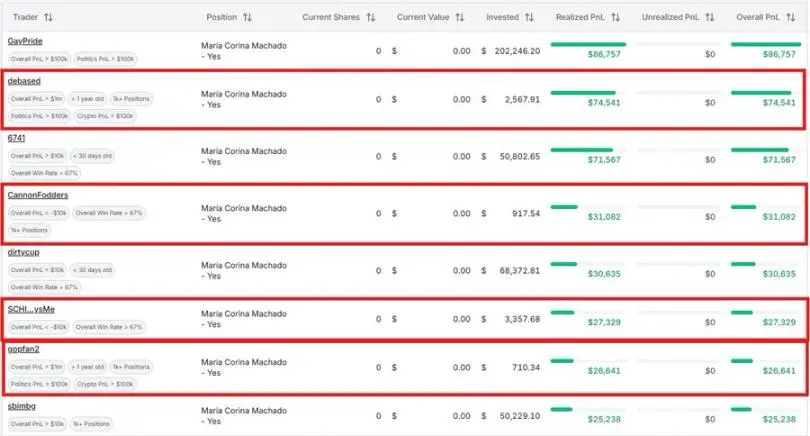This screenshot has width=810, height=436.
Task: Select the sbimbg trader name
Action: (x=22, y=407)
